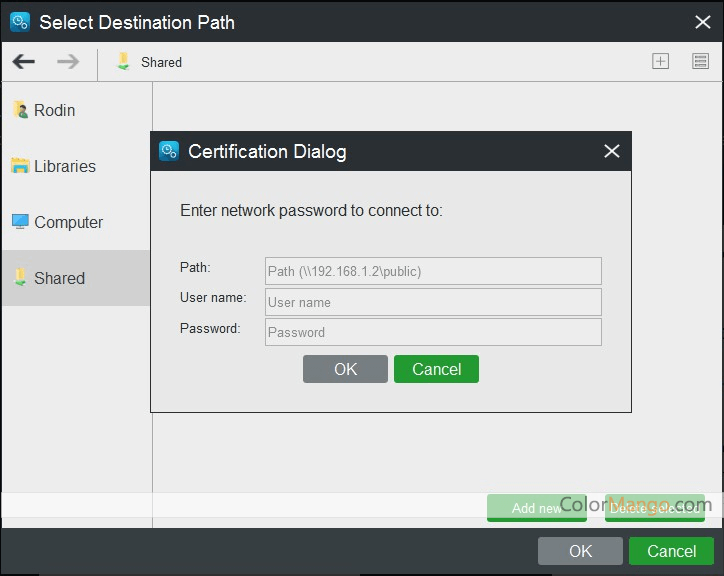Focus the User name text field
724x576 pixels.
point(433,302)
